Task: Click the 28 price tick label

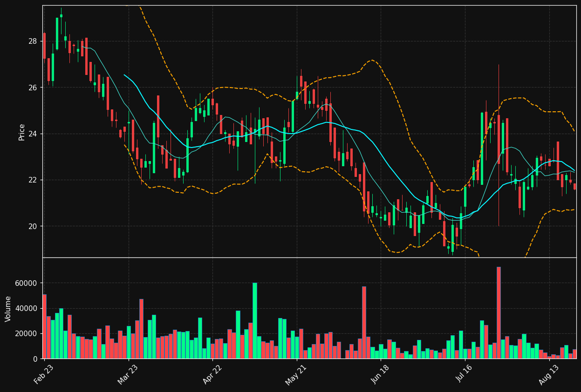Action: 33,41
